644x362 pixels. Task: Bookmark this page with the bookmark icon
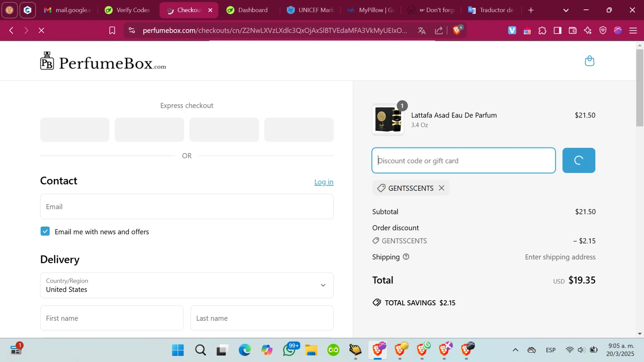[112, 30]
